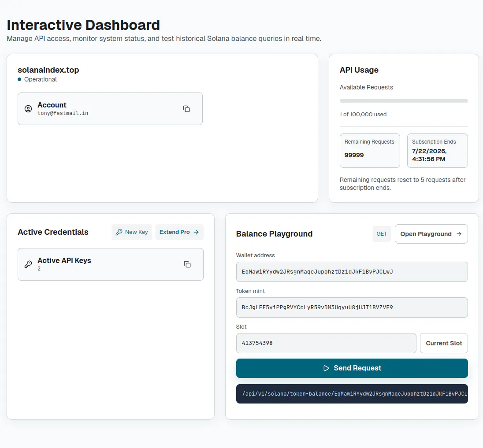Click the Slot number input field
Image resolution: width=483 pixels, height=448 pixels.
pos(326,343)
